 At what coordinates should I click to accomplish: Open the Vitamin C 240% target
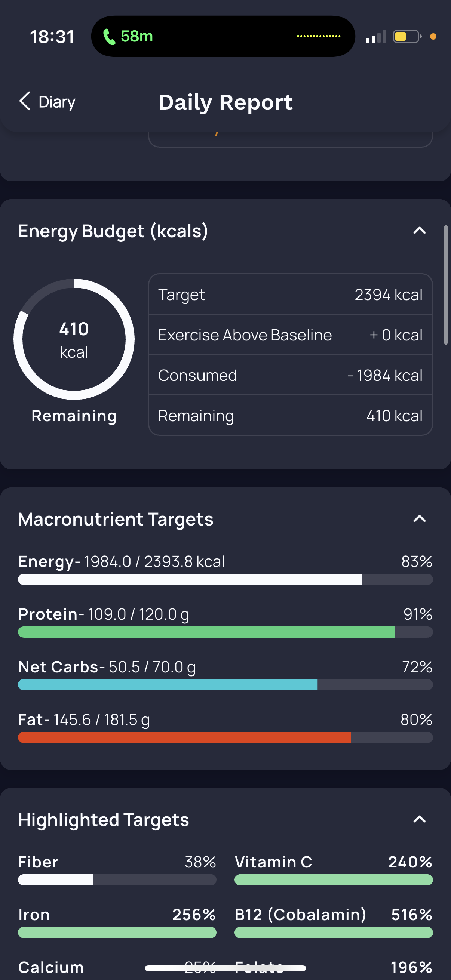[334, 870]
